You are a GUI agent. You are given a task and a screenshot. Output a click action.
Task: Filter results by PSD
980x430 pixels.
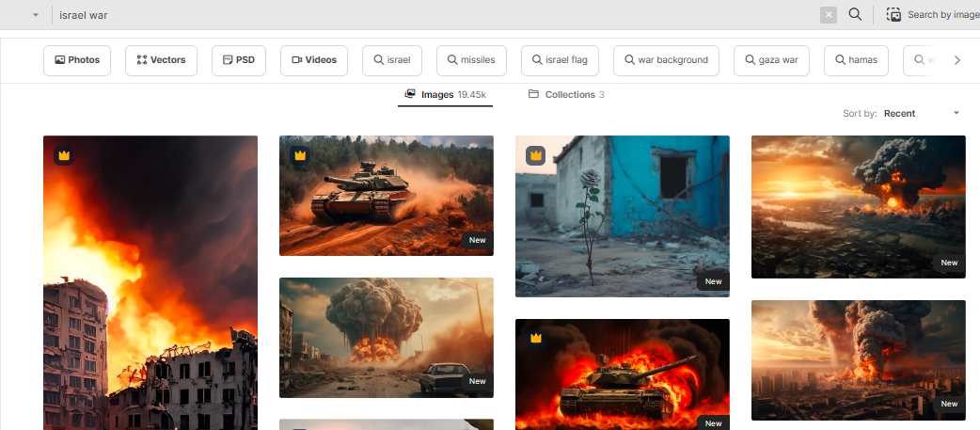click(x=239, y=60)
